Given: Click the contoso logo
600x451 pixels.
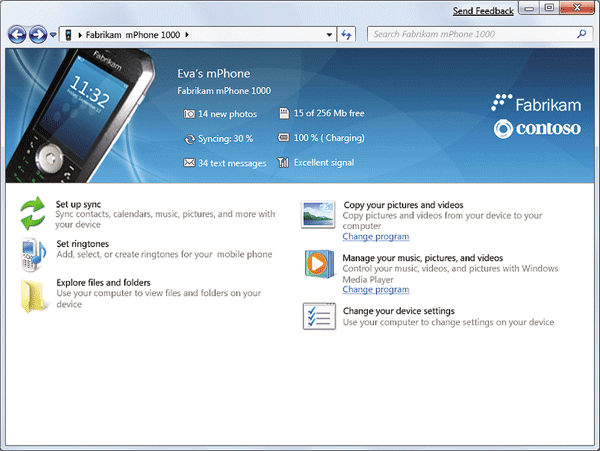Looking at the screenshot, I should pyautogui.click(x=537, y=129).
